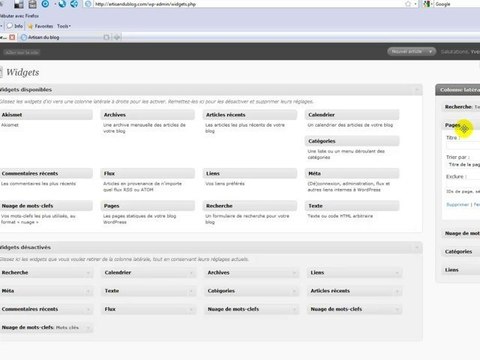
Task: Select the Akismet available widget
Action: (46, 115)
